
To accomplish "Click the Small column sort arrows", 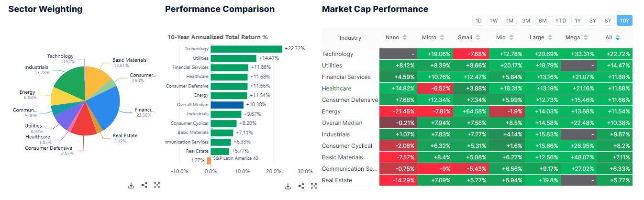I will 479,38.
